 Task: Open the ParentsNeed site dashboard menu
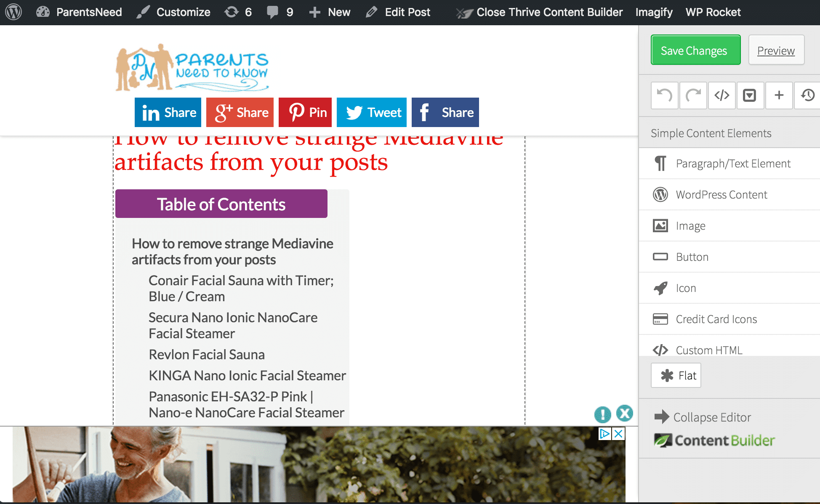[79, 12]
